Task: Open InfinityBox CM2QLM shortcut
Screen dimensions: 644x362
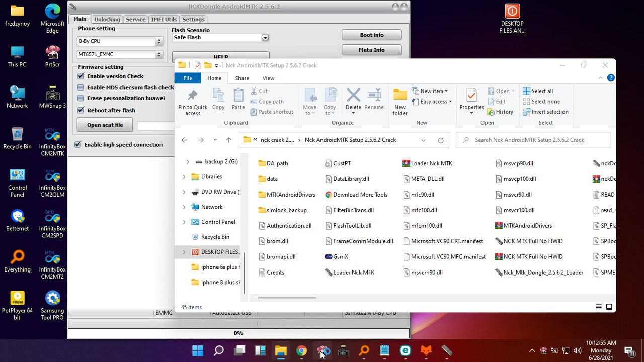Action: coord(52,183)
